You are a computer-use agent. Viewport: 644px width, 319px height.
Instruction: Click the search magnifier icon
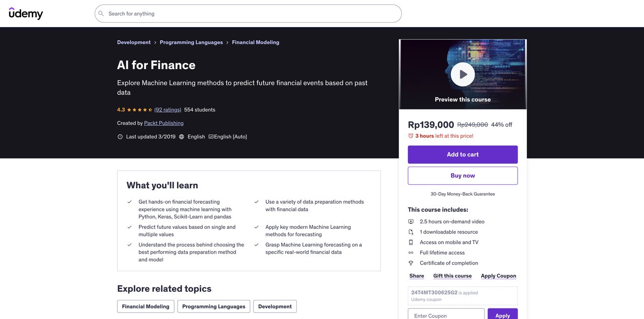101,14
